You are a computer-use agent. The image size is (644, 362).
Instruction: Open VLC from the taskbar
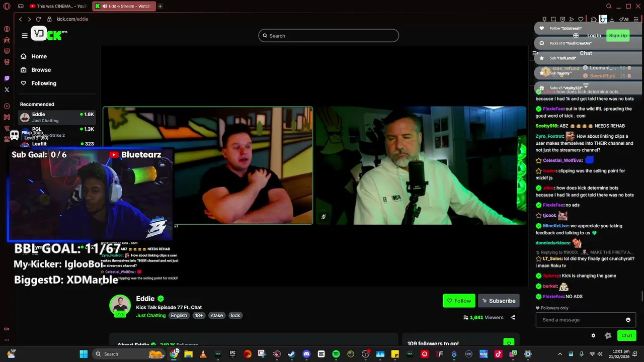click(203, 354)
